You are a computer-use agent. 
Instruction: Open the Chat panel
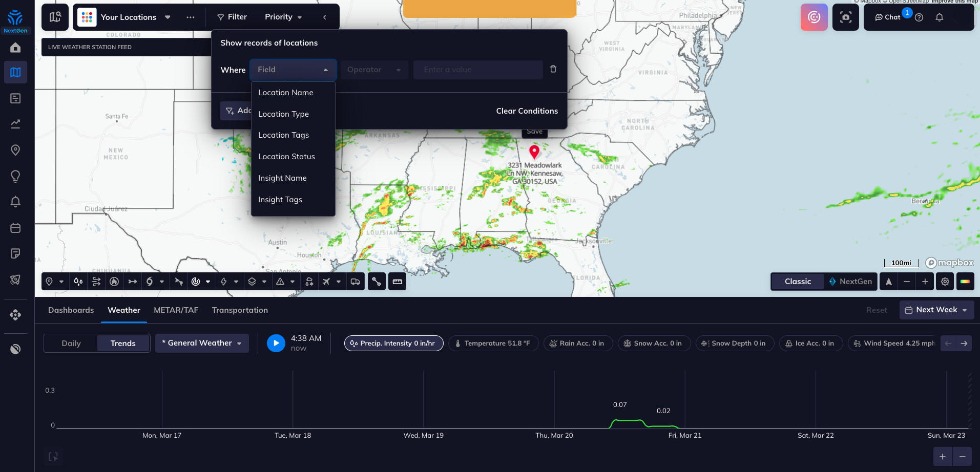click(x=888, y=17)
